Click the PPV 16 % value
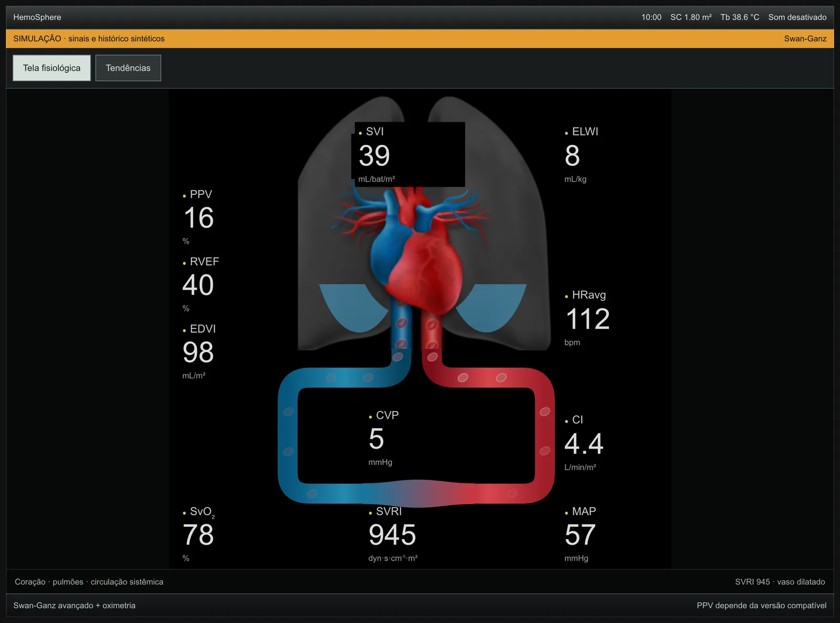 (198, 217)
